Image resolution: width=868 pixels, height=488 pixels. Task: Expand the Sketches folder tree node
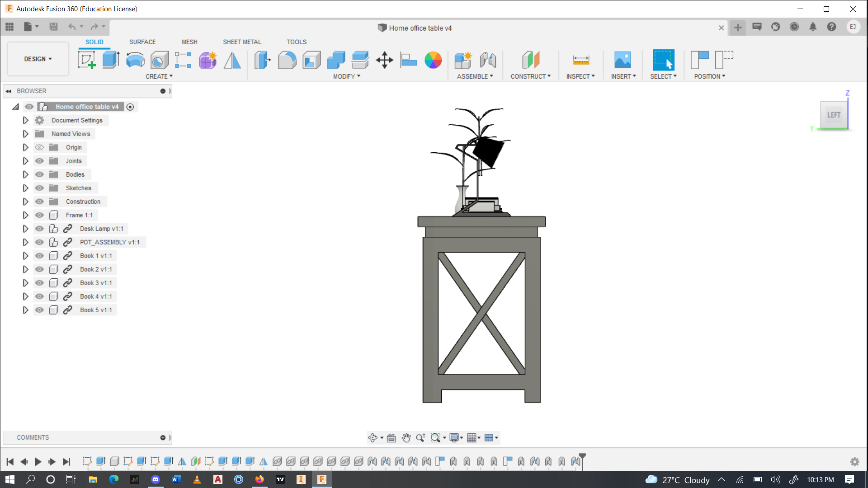click(25, 188)
